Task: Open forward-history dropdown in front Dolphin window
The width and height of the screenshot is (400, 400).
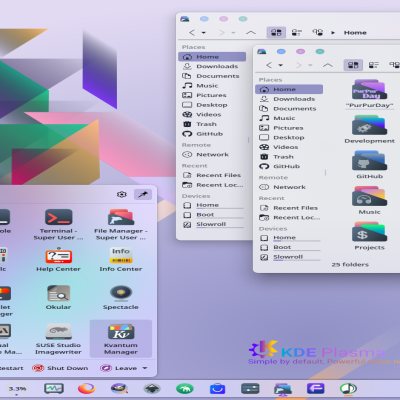Action: coord(310,65)
